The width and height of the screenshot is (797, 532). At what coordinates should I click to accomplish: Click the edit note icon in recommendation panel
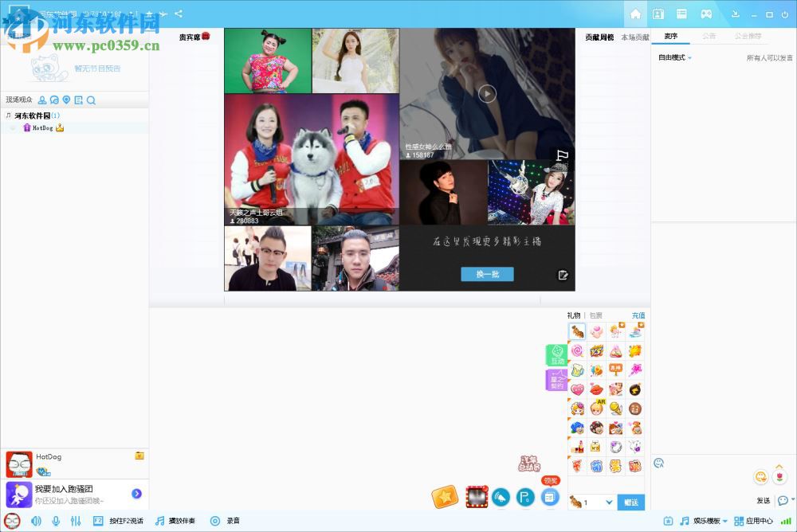tap(563, 275)
